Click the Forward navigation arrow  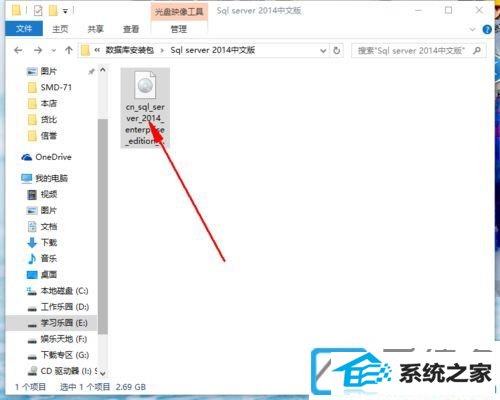click(38, 50)
